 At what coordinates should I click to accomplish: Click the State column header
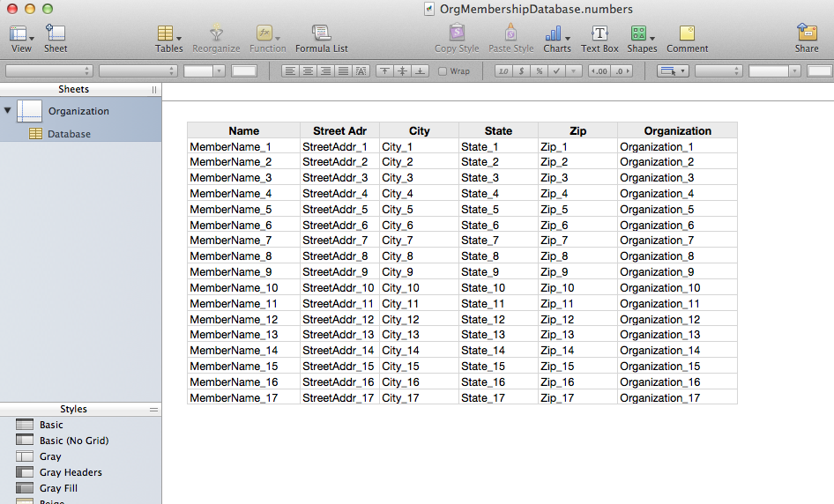498,130
